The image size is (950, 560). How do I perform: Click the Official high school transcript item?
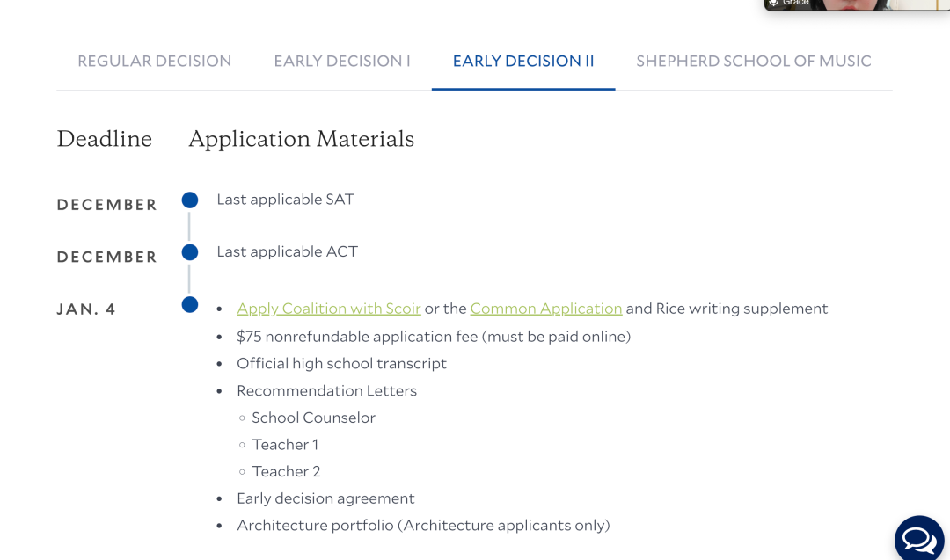[x=341, y=363]
